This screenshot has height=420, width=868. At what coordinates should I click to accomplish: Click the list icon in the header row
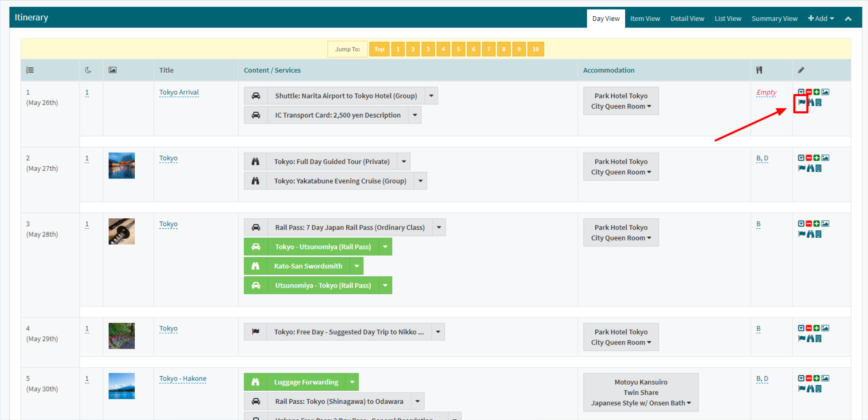[x=30, y=70]
